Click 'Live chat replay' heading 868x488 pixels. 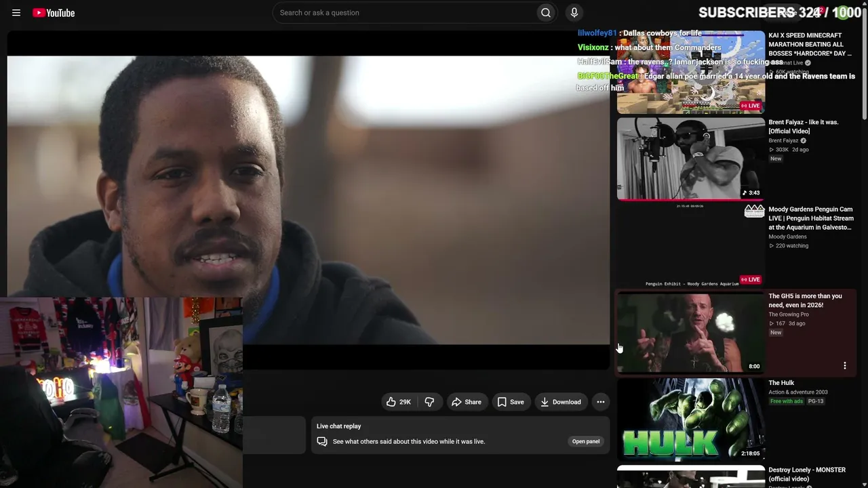338,426
